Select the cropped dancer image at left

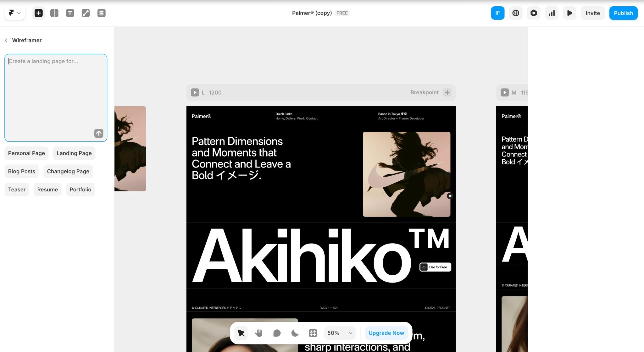(x=130, y=149)
